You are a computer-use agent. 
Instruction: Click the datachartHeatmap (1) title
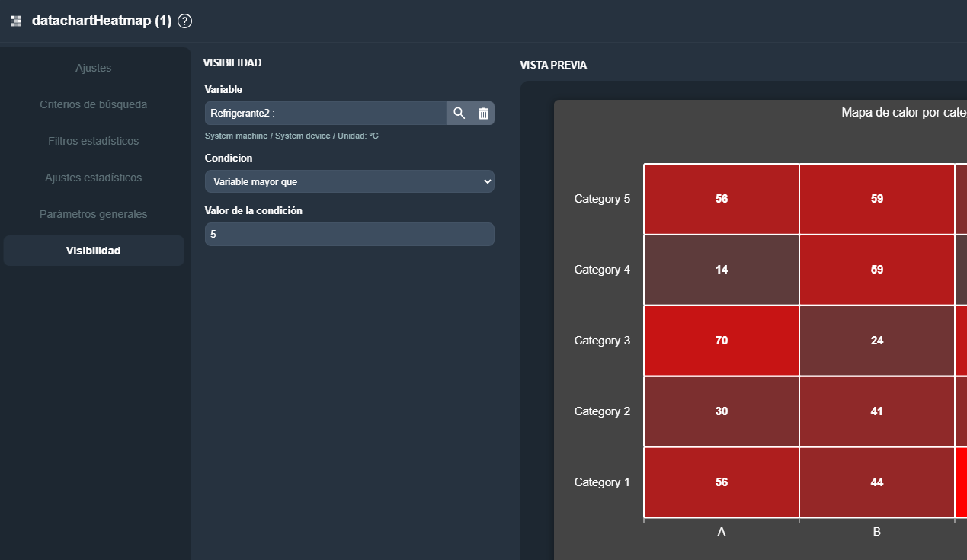(x=101, y=21)
